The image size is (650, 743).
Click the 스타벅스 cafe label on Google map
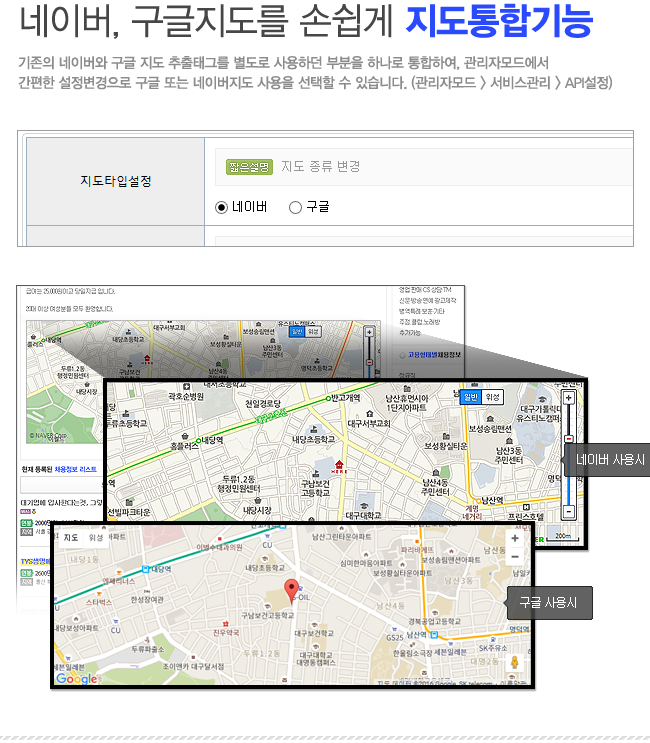point(99,602)
